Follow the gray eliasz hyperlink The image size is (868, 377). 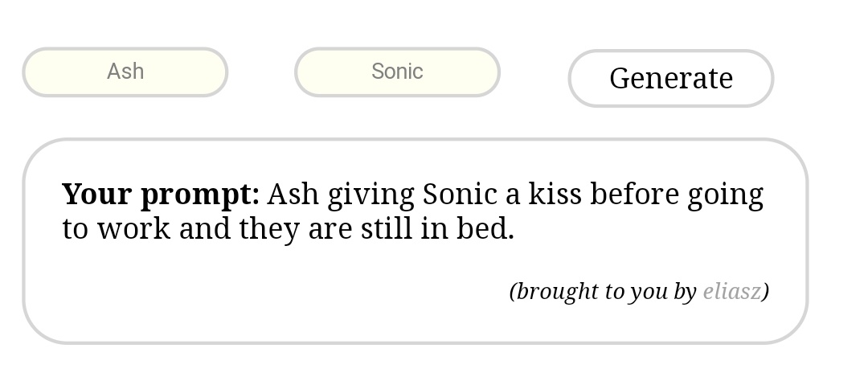731,292
